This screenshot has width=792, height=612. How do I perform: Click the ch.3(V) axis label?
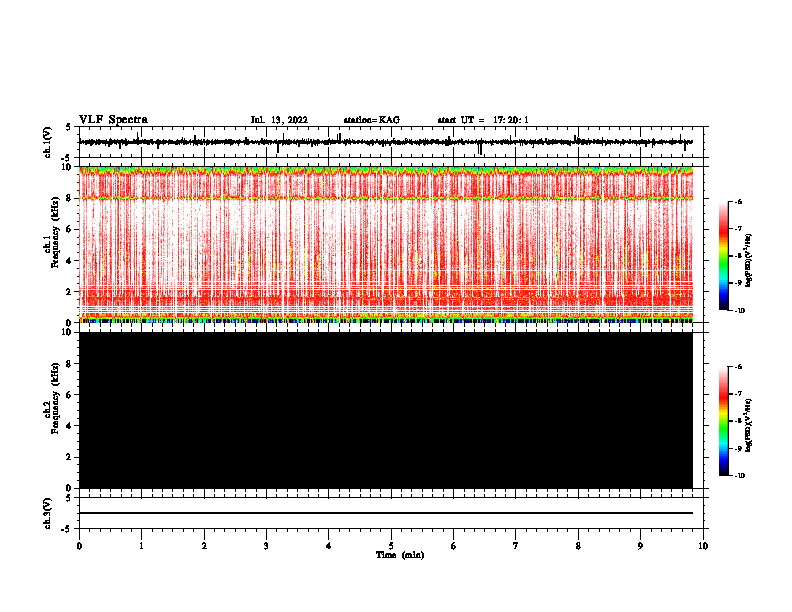[48, 513]
